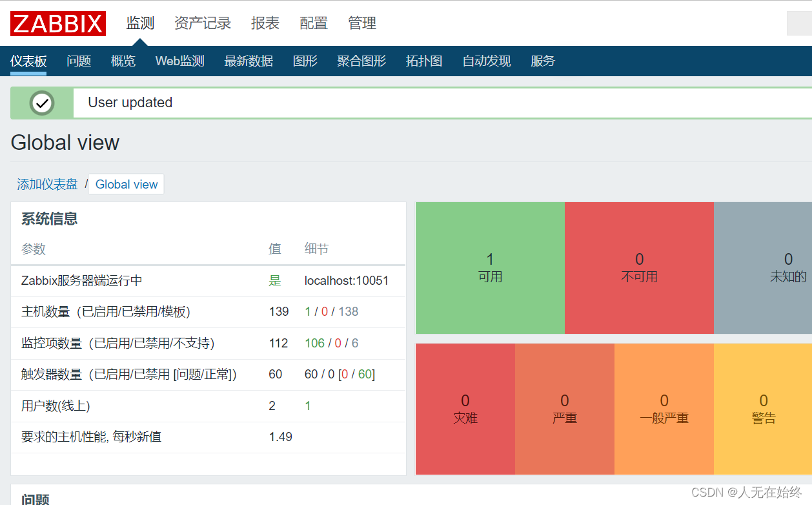Click the green 1 enabled hosts link

308,311
